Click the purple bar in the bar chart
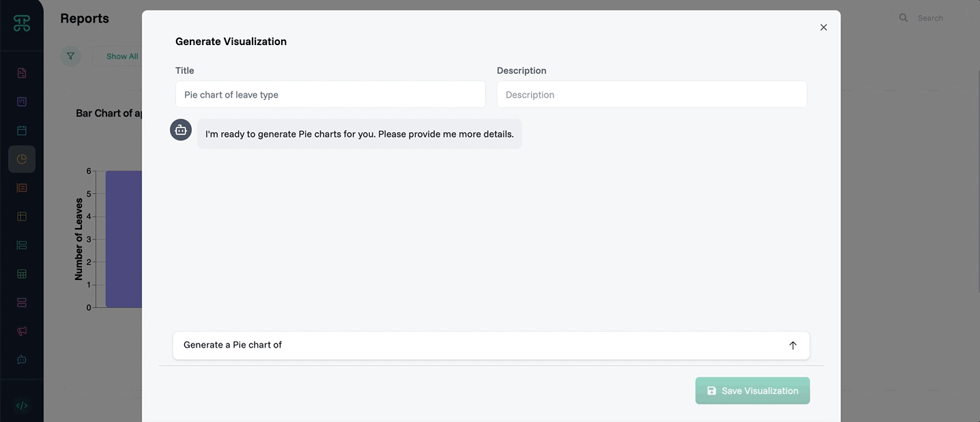Screen dimensions: 980x422 [124, 239]
